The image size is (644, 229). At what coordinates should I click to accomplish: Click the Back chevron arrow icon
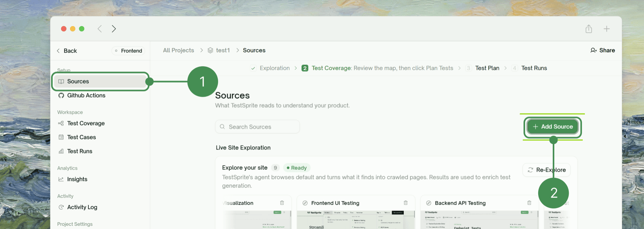[58, 51]
